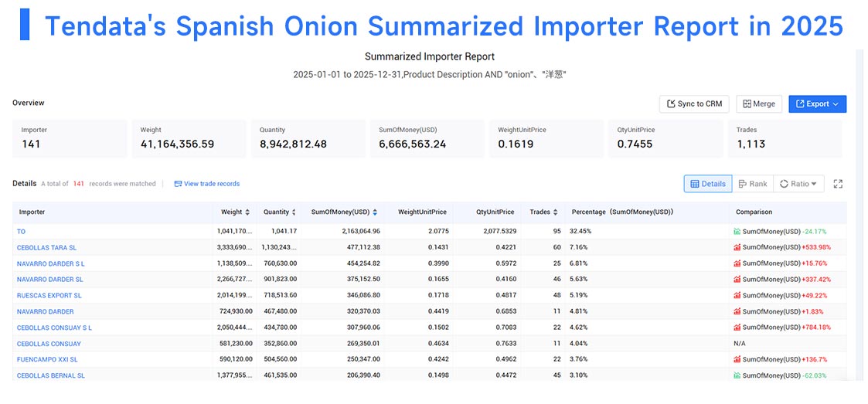Click the Percentage column header
This screenshot has height=404, width=868.
coord(622,212)
